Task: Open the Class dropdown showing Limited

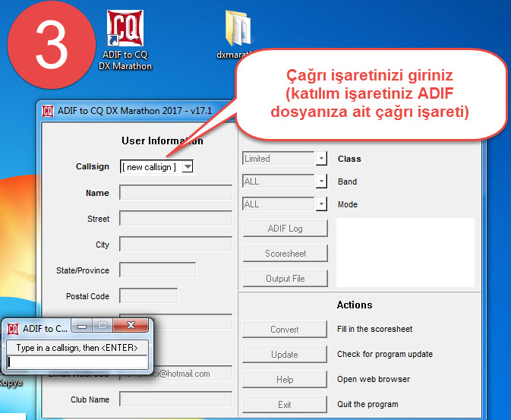Action: pyautogui.click(x=321, y=159)
